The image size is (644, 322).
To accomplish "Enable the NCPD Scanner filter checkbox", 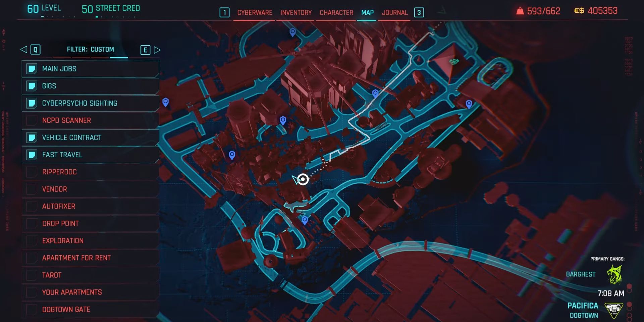I will pyautogui.click(x=32, y=120).
